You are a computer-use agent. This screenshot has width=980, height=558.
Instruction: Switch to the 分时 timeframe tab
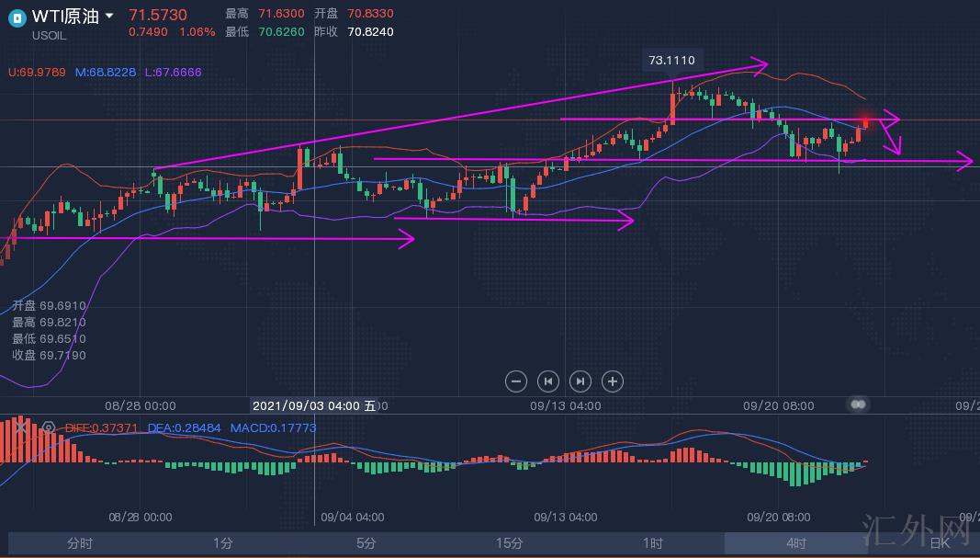pos(80,543)
